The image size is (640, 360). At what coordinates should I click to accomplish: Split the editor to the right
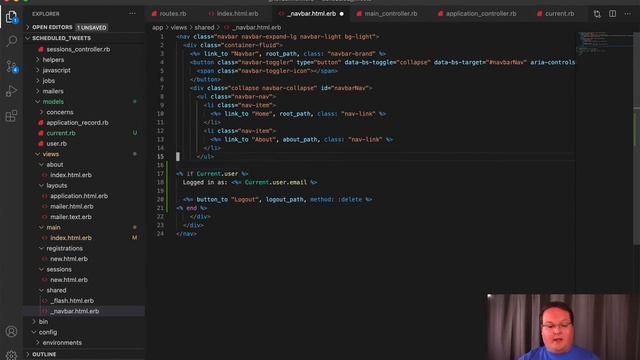point(613,13)
